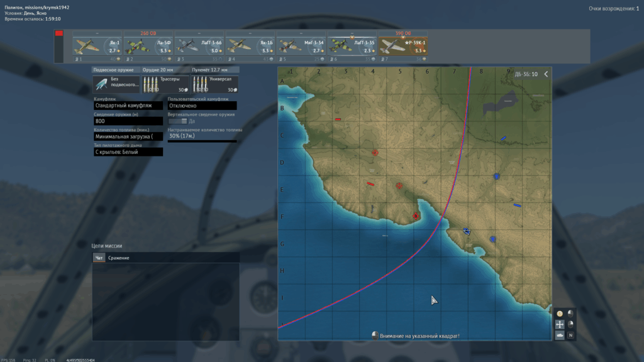Select the Ла-5Ф aircraft slot
This screenshot has width=644, height=362.
click(148, 46)
